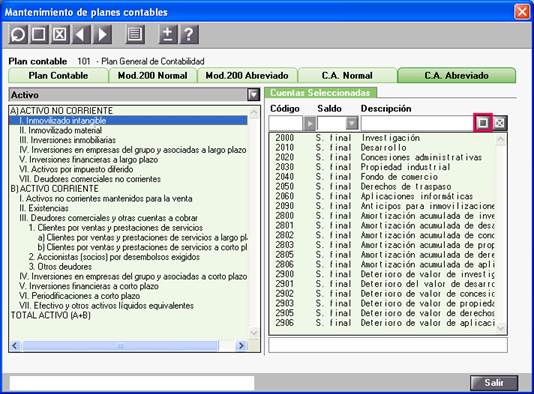Switch to the Mod.200 Abreviado tab

tap(247, 76)
